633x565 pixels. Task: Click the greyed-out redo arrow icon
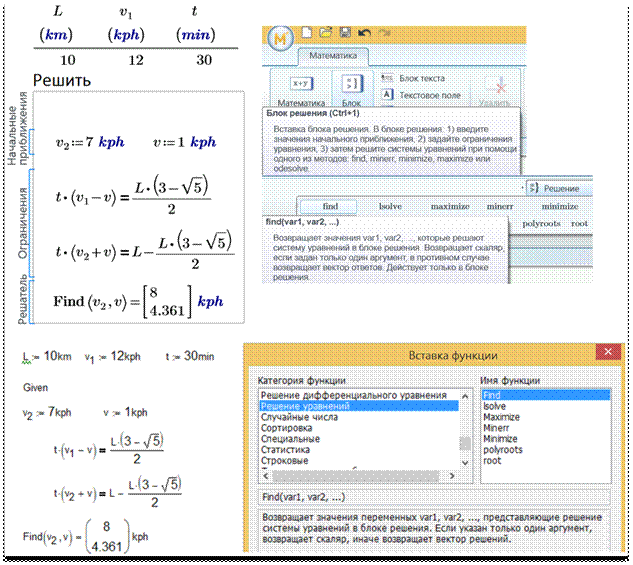[385, 33]
